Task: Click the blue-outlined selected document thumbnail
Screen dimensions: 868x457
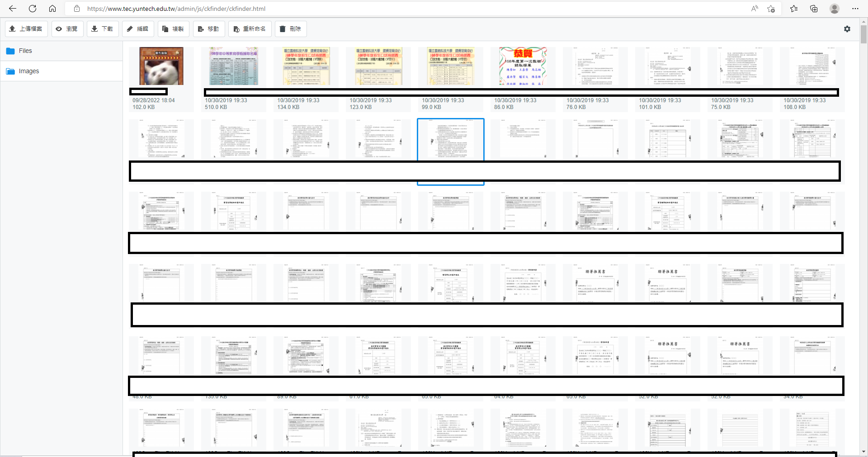Action: 451,139
